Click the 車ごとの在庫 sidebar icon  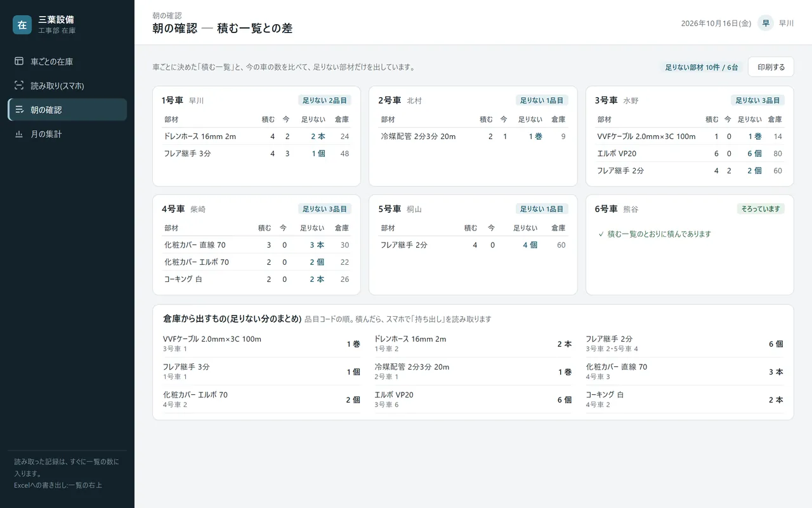click(x=19, y=62)
